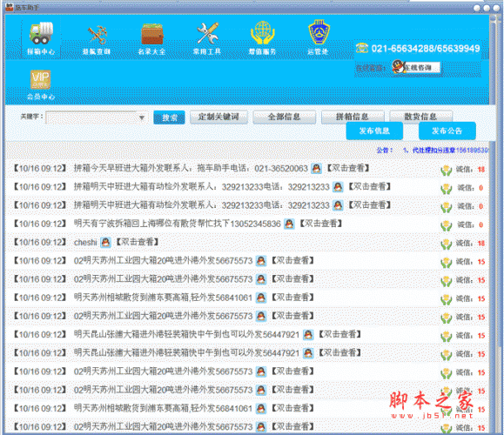This screenshot has width=504, height=435.
Task: Click 诚信 18 value in the 021-36520063 row
Action: (x=480, y=170)
